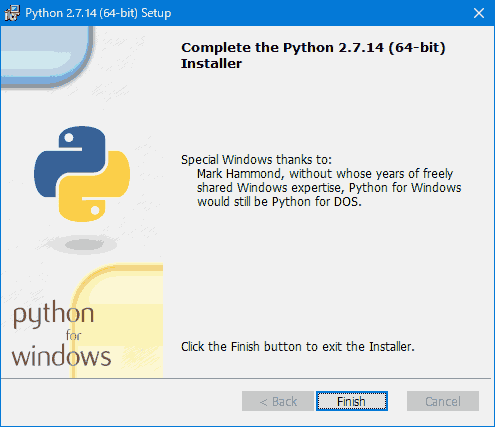Screen dimensions: 495x427
Task: Click the horizontal separator line above buttons
Action: pos(246,378)
